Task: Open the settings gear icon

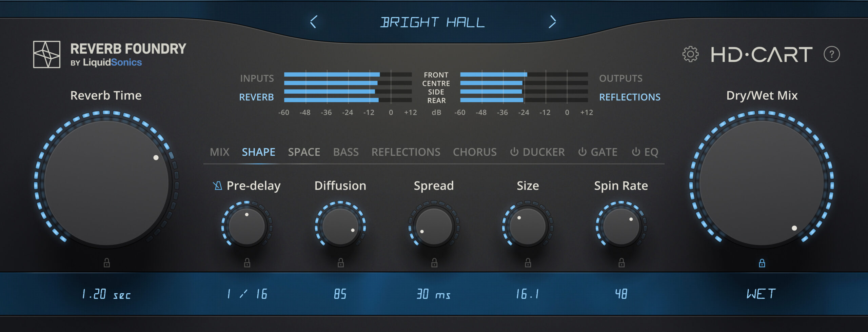Action: coord(690,54)
